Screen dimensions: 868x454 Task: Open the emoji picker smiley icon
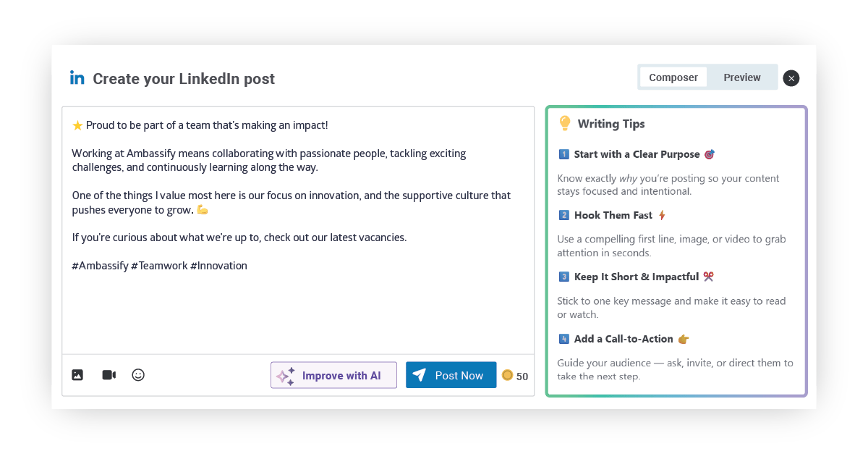point(138,375)
